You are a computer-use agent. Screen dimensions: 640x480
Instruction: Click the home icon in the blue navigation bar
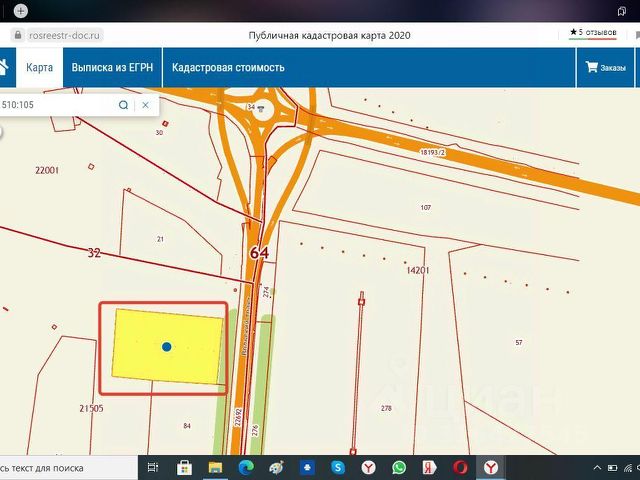point(4,67)
